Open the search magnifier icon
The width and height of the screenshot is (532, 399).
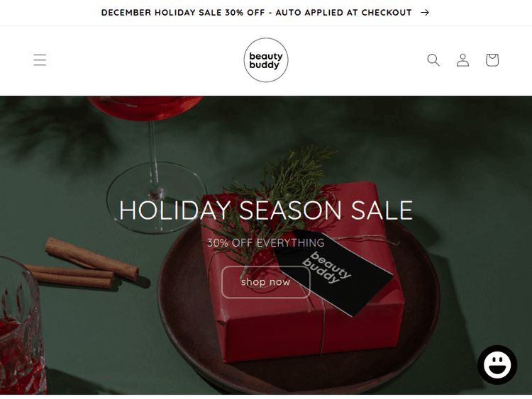(433, 60)
